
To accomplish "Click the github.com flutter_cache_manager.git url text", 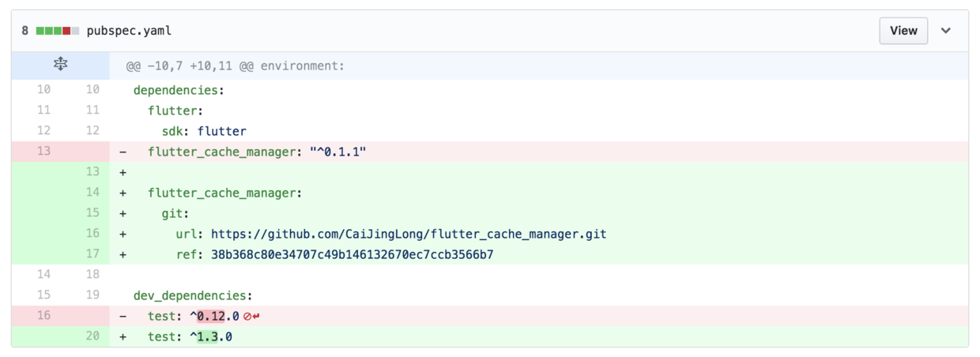I will tap(409, 234).
